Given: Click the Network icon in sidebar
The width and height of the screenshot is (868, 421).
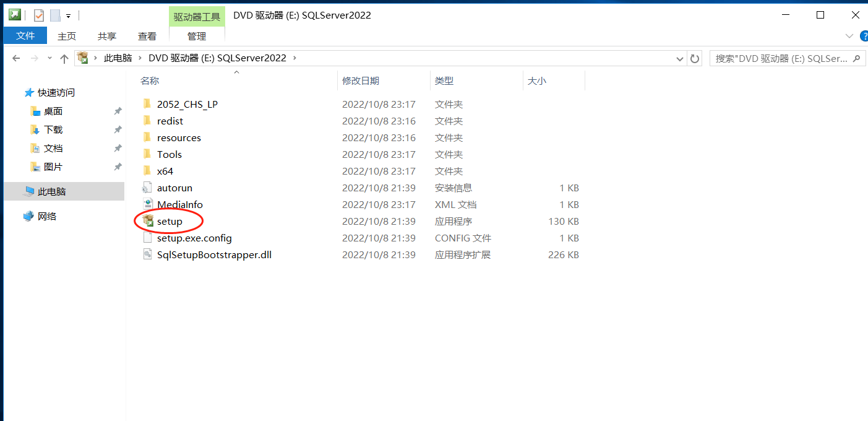Looking at the screenshot, I should 28,216.
